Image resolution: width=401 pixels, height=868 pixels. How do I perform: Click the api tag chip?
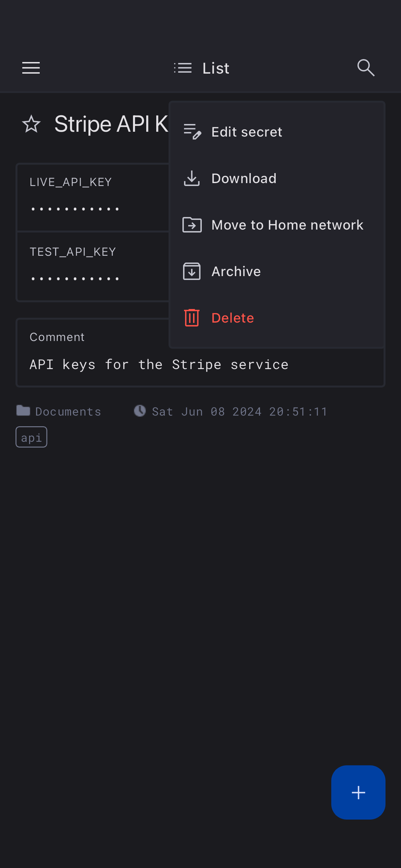coord(31,437)
